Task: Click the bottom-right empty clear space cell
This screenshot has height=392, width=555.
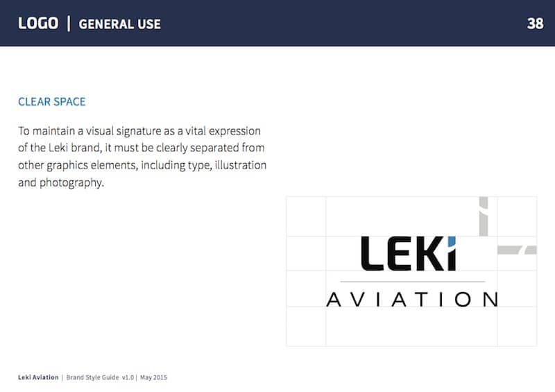Action: (517, 326)
